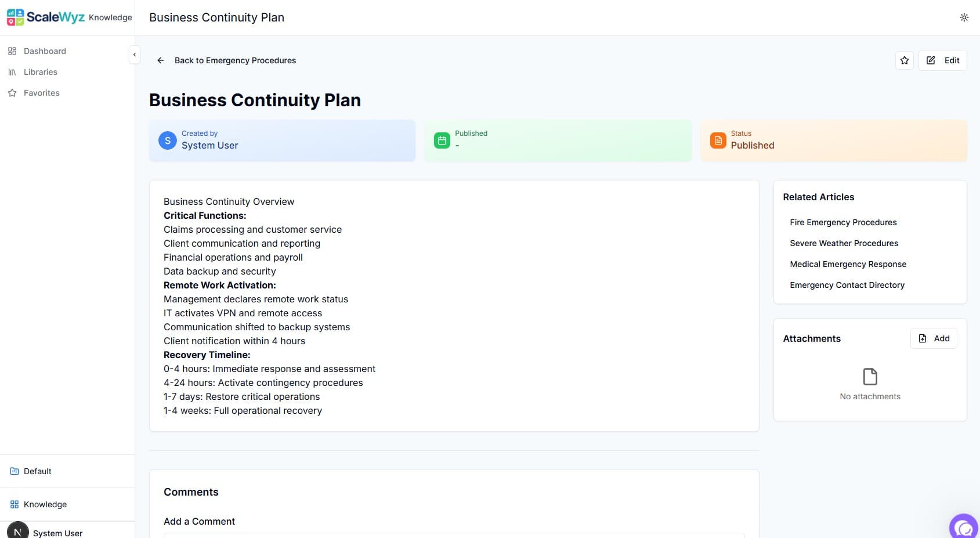Screen dimensions: 980x538
Task: Open Emergency Contact Directory article
Action: [847, 285]
